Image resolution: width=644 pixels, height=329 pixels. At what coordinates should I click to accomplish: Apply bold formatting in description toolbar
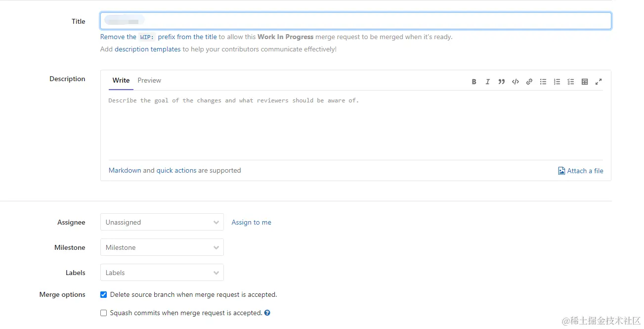[x=474, y=82]
